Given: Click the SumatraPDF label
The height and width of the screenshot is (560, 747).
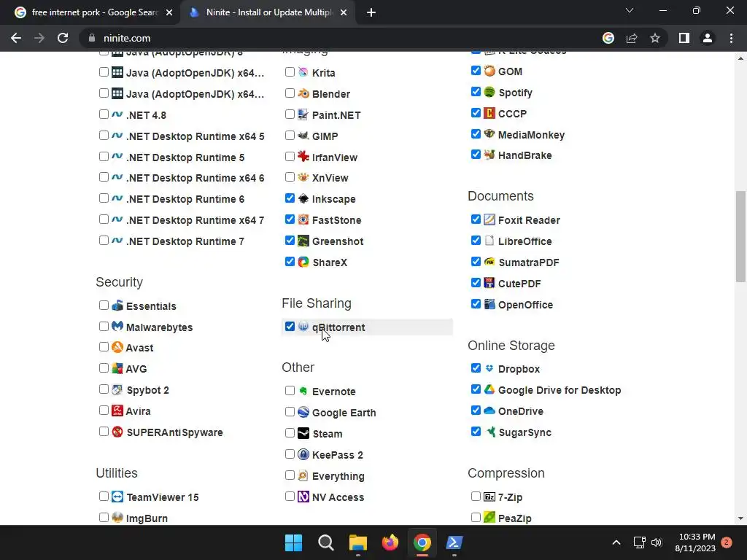Looking at the screenshot, I should [528, 262].
